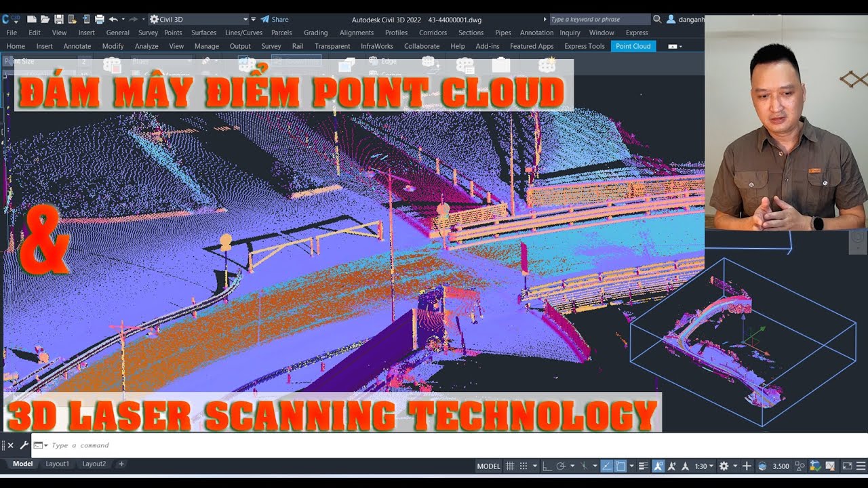Open the signed-in user account menu
This screenshot has width=868, height=488.
[x=686, y=19]
